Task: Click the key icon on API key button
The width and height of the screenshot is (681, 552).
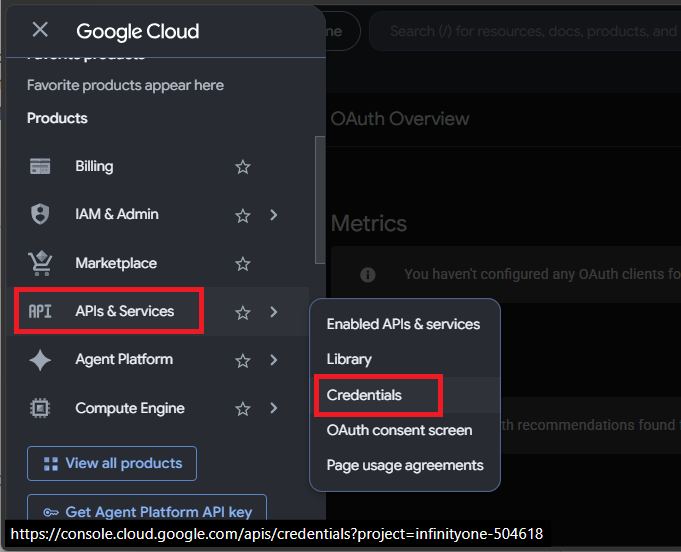Action: 51,512
